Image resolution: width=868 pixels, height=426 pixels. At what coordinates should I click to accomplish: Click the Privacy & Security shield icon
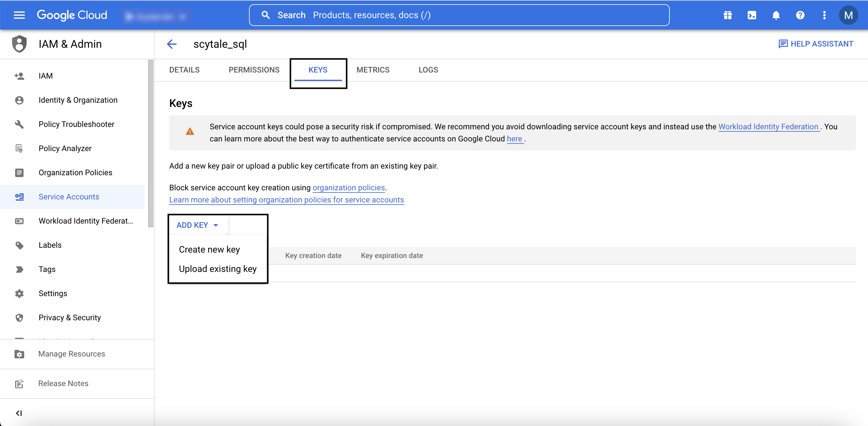[x=19, y=318]
